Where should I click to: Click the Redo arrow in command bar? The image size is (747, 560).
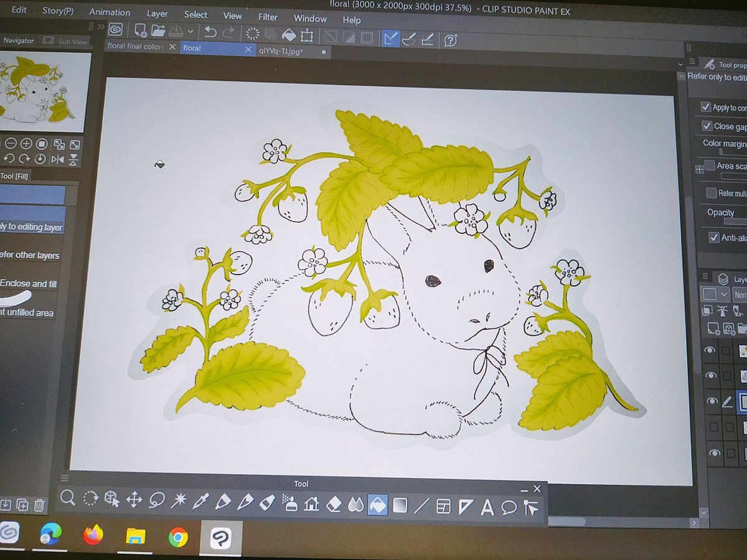coord(229,32)
